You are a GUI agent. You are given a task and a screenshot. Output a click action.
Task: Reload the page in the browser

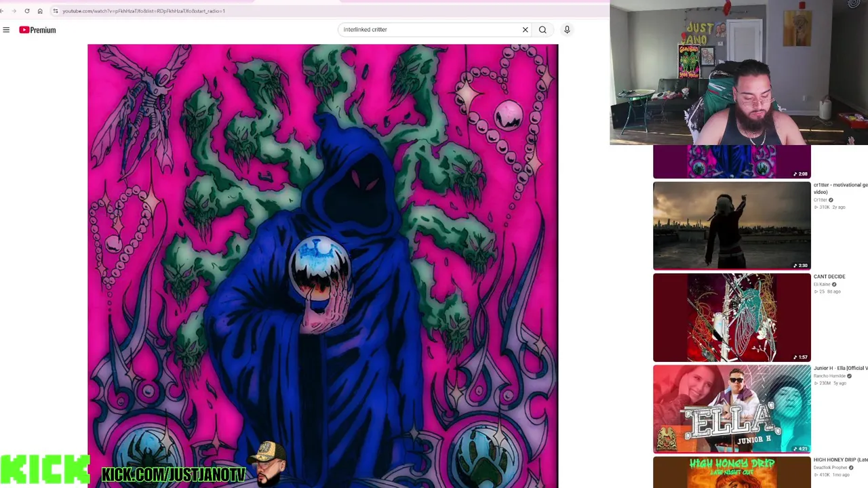pyautogui.click(x=27, y=11)
